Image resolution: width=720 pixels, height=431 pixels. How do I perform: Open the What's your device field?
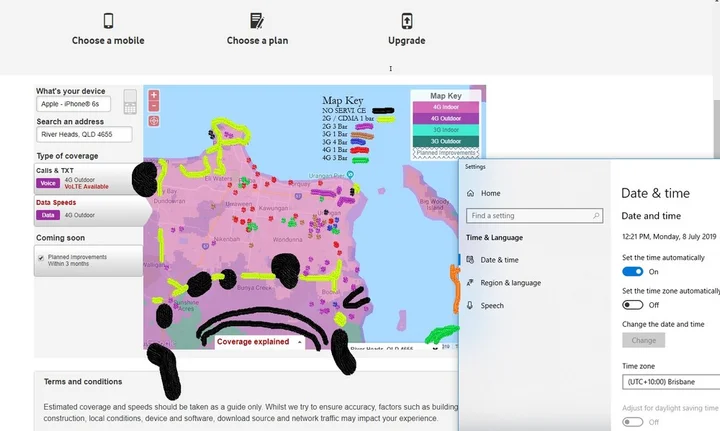point(76,104)
